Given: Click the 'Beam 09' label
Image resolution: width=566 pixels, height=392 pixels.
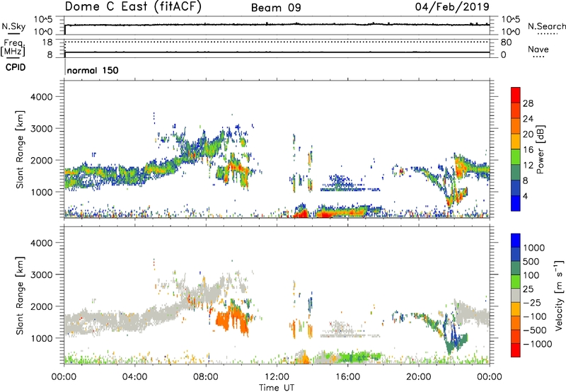Looking at the screenshot, I should pos(276,8).
